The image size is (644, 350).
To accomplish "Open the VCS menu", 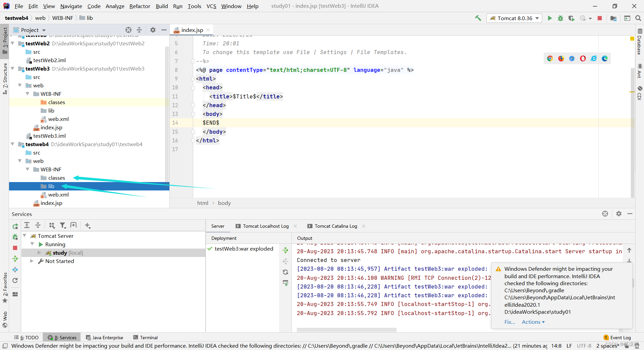I will pos(211,6).
